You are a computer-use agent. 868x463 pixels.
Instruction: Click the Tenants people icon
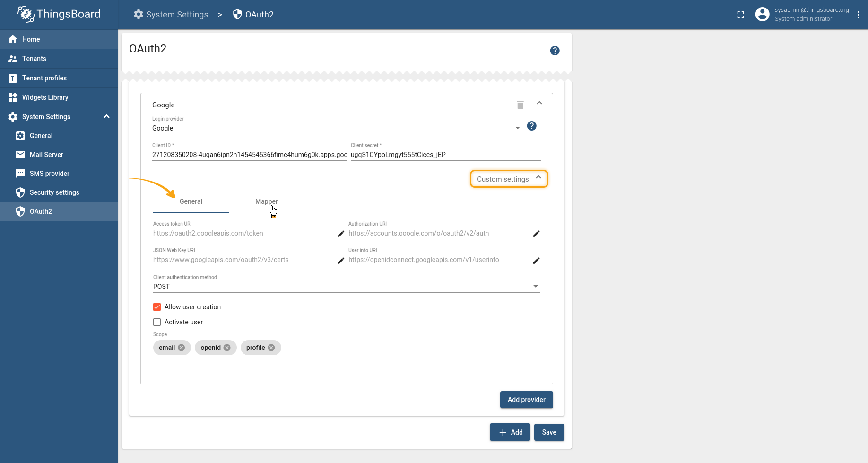coord(13,59)
